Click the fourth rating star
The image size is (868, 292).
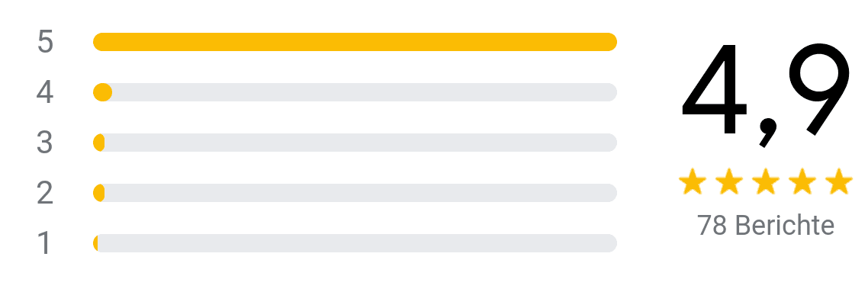(802, 181)
